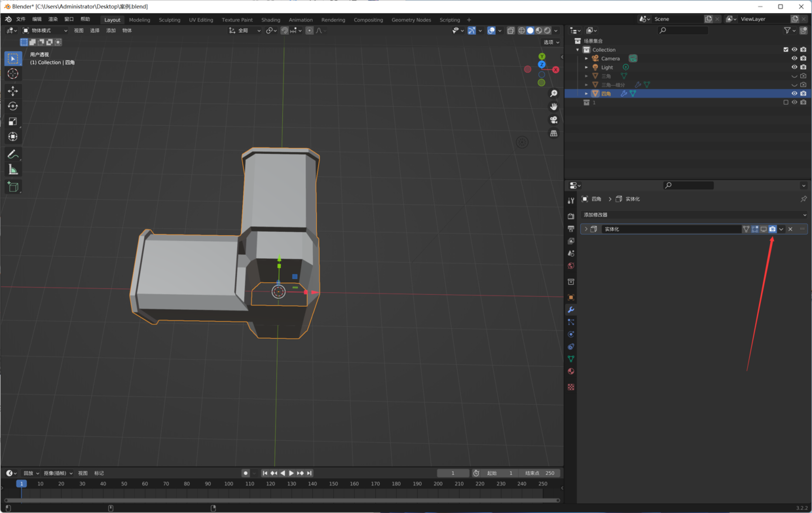Open the 文件 menu
This screenshot has width=812, height=513.
click(21, 20)
